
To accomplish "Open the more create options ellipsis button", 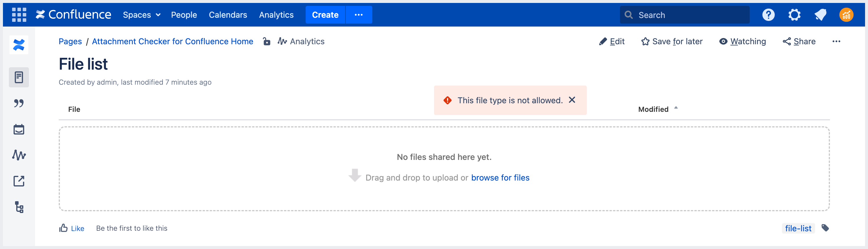I will 358,15.
